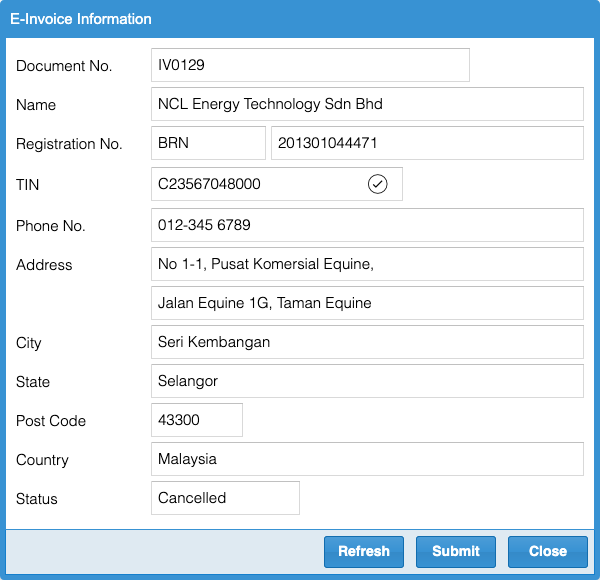Click the State field showing Selangor

point(367,381)
